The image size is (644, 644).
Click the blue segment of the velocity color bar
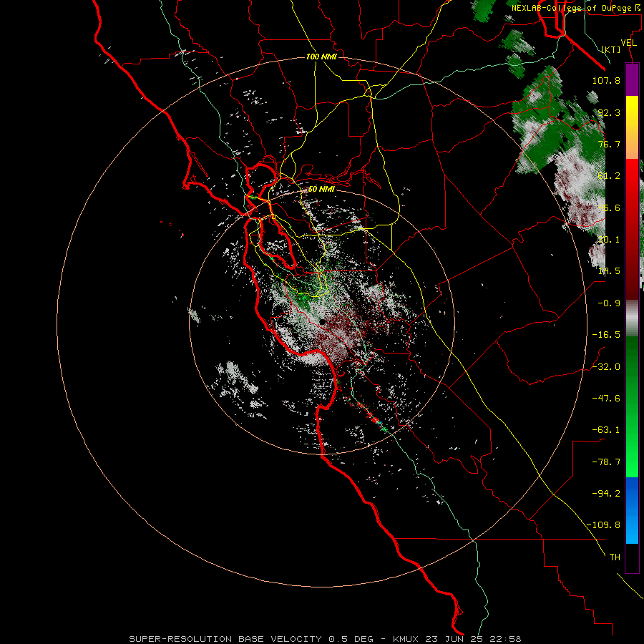[632, 510]
